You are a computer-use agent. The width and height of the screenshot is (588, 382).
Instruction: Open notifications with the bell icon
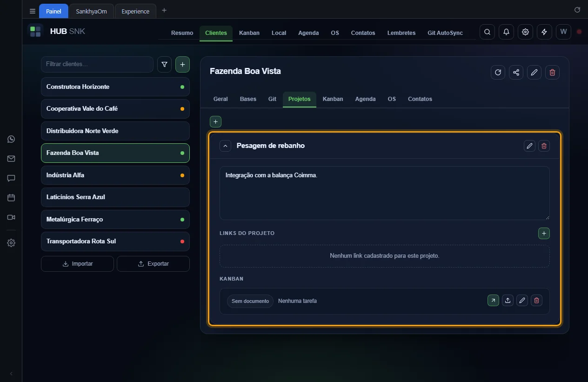tap(506, 32)
